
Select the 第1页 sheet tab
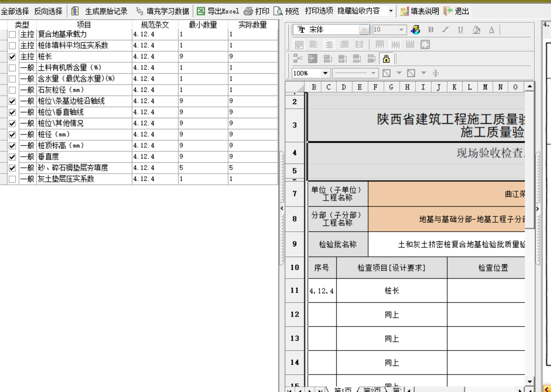(342, 389)
